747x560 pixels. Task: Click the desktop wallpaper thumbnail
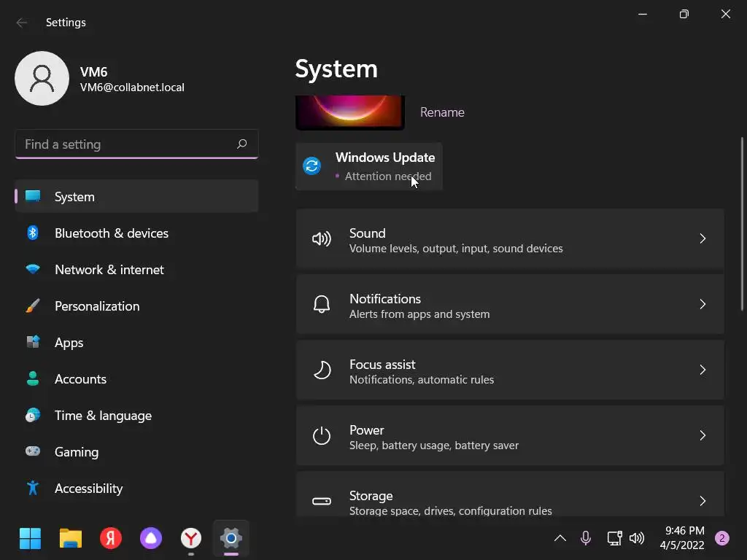[x=350, y=112]
